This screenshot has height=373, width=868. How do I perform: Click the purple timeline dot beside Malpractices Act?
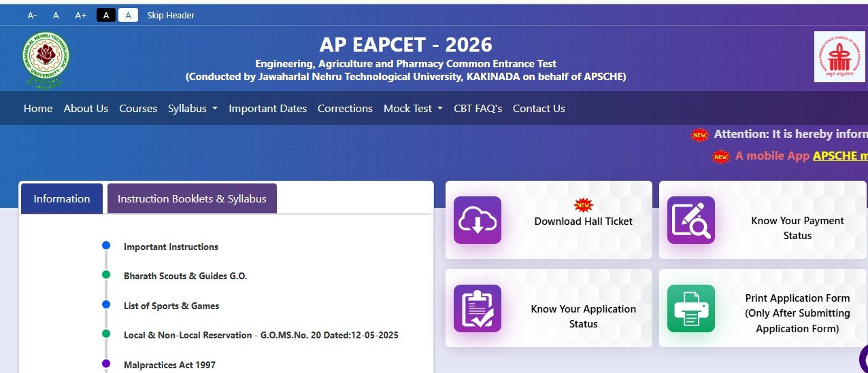[106, 363]
